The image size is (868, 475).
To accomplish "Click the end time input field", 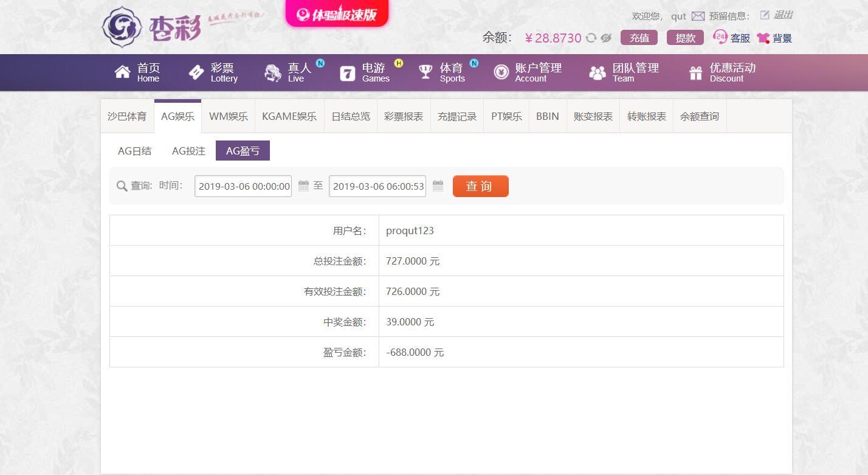I will pos(377,186).
